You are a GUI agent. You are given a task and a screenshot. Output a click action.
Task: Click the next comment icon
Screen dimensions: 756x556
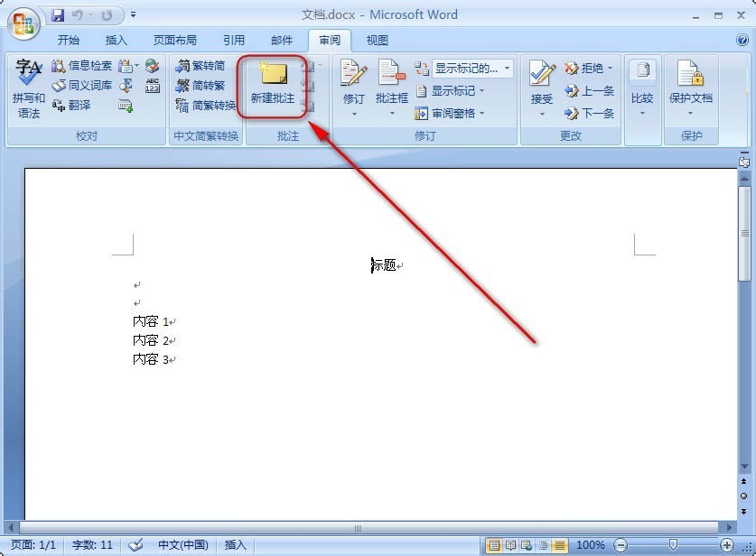(x=308, y=106)
